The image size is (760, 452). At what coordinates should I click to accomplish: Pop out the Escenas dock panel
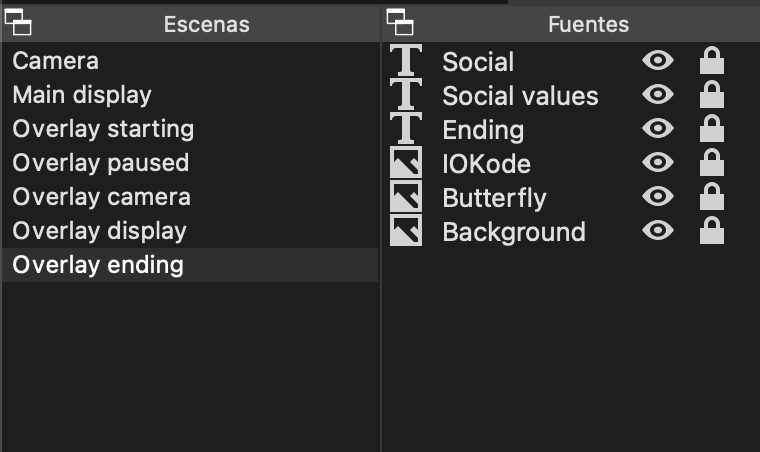click(x=19, y=23)
